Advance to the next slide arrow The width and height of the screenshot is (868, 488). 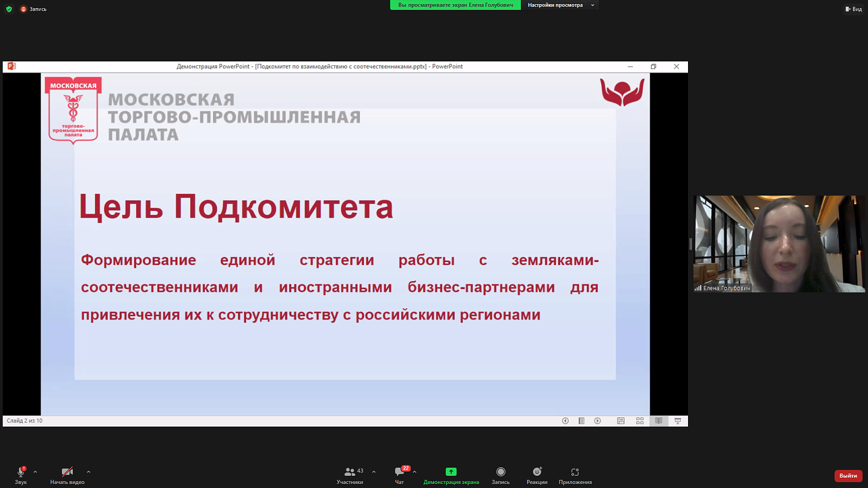click(x=598, y=420)
